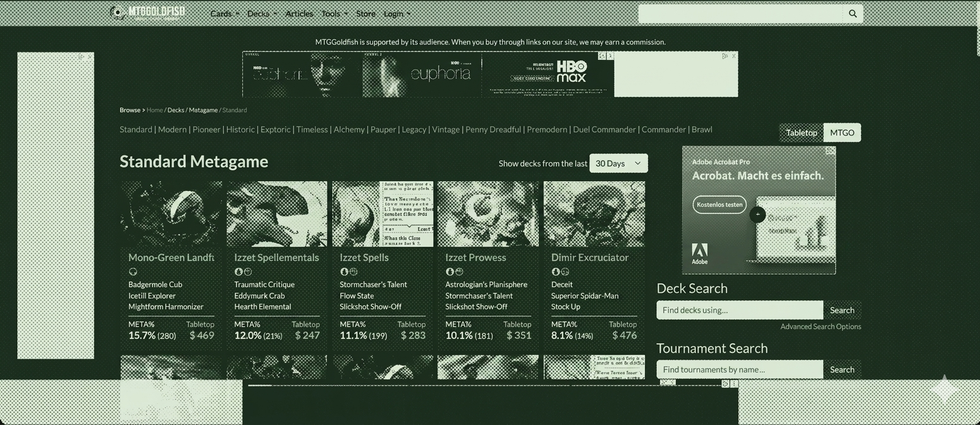Open Advanced Search Options
The height and width of the screenshot is (425, 980).
click(x=821, y=326)
